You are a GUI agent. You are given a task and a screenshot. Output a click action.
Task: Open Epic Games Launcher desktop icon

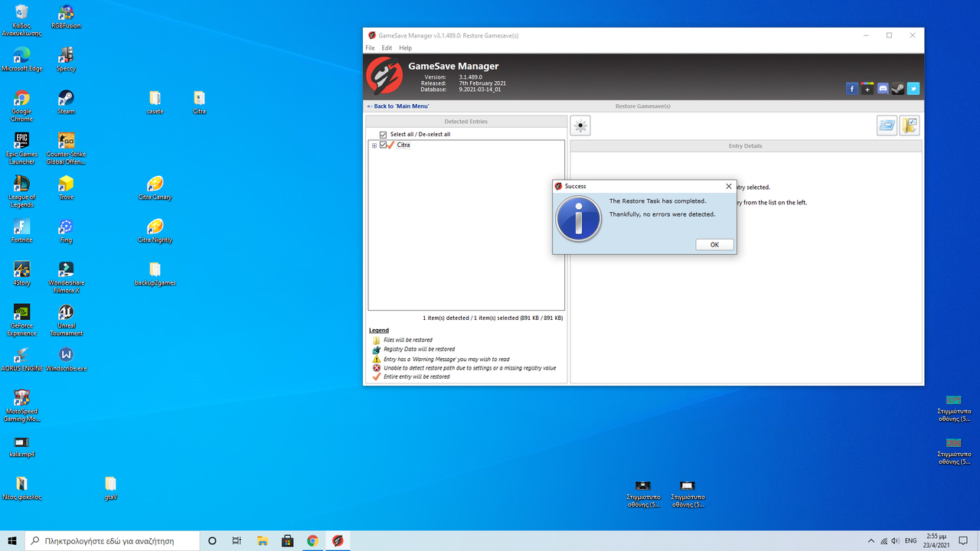coord(21,148)
